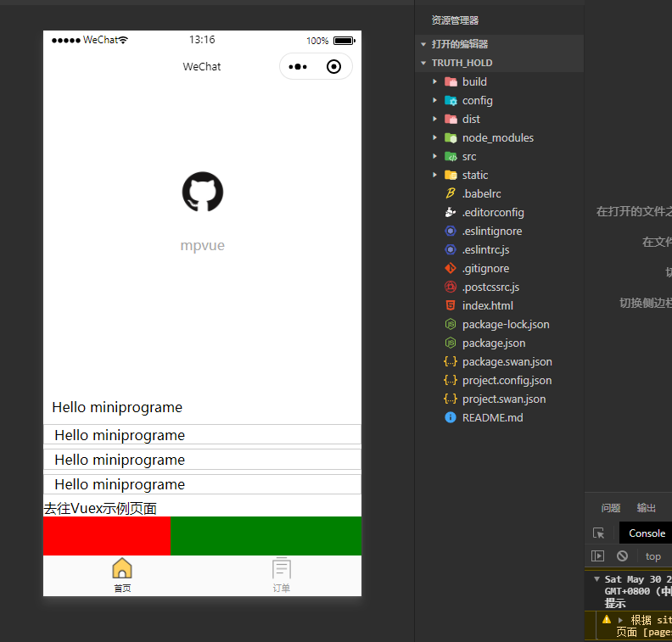This screenshot has height=642, width=672.
Task: Select the index.html file name
Action: pyautogui.click(x=488, y=306)
